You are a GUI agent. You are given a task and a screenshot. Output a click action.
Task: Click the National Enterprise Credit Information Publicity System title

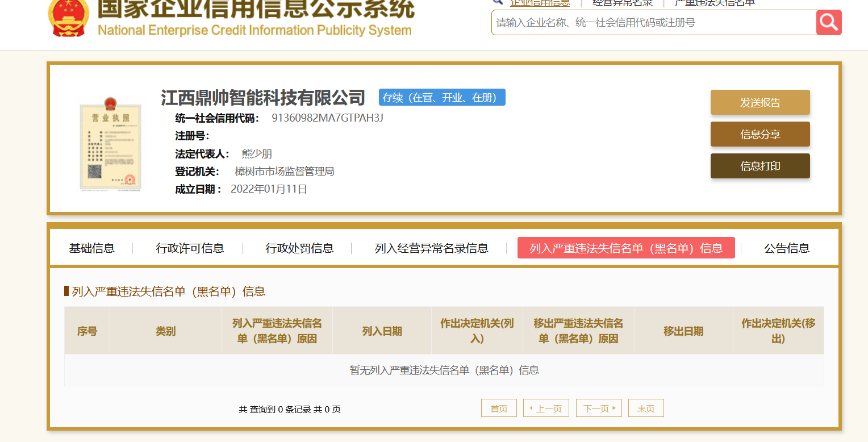[254, 30]
